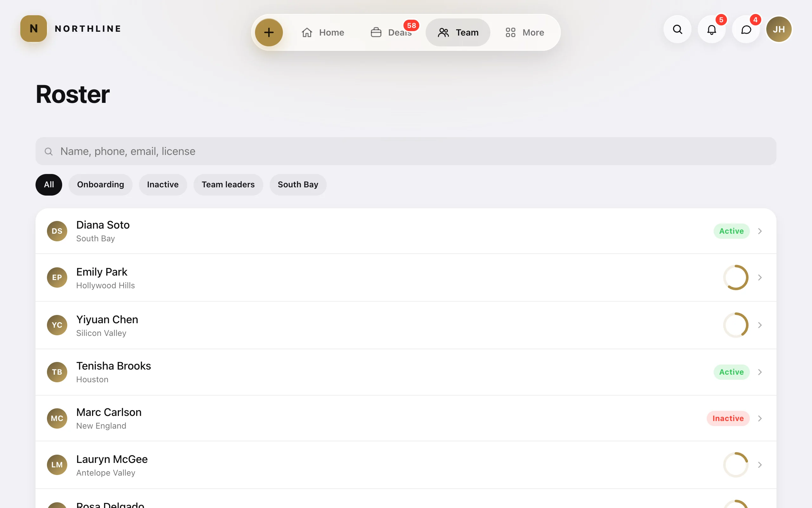This screenshot has width=812, height=508.
Task: Filter roster by Inactive
Action: (163, 184)
